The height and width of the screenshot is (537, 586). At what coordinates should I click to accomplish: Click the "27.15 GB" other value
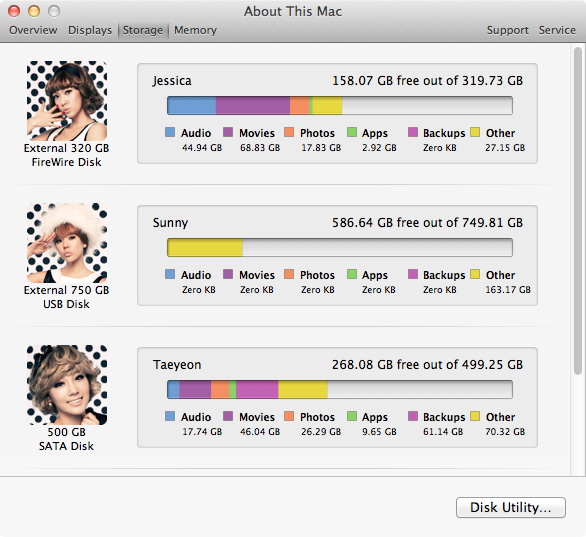tap(505, 148)
